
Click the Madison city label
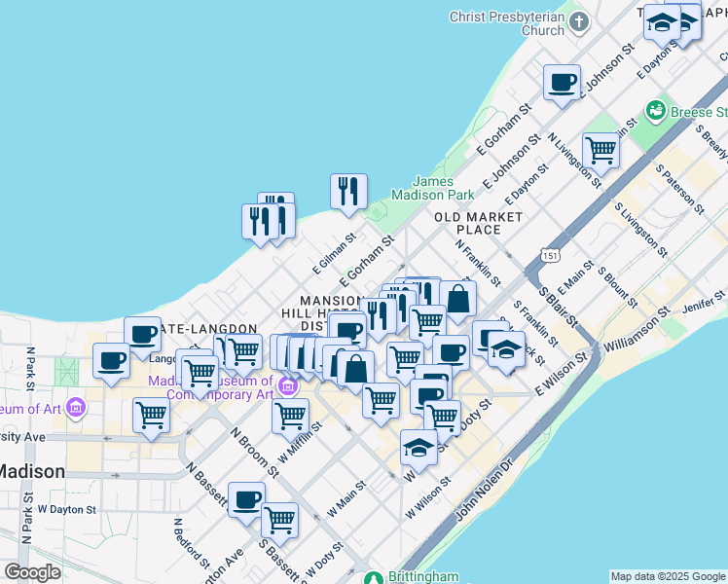pyautogui.click(x=31, y=472)
